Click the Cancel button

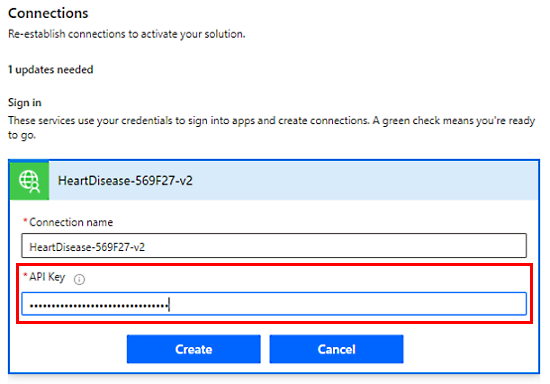click(x=336, y=349)
